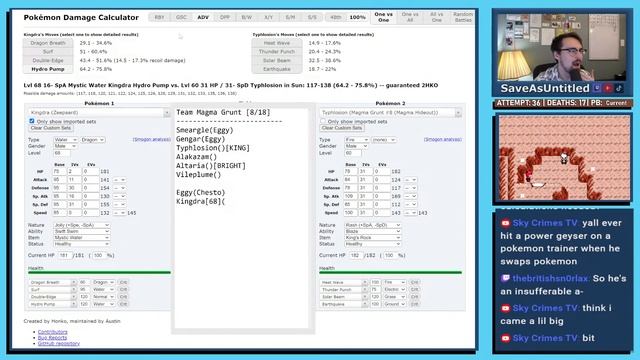640x360 pixels.
Task: Select the All vs One mode tab
Action: pyautogui.click(x=436, y=17)
